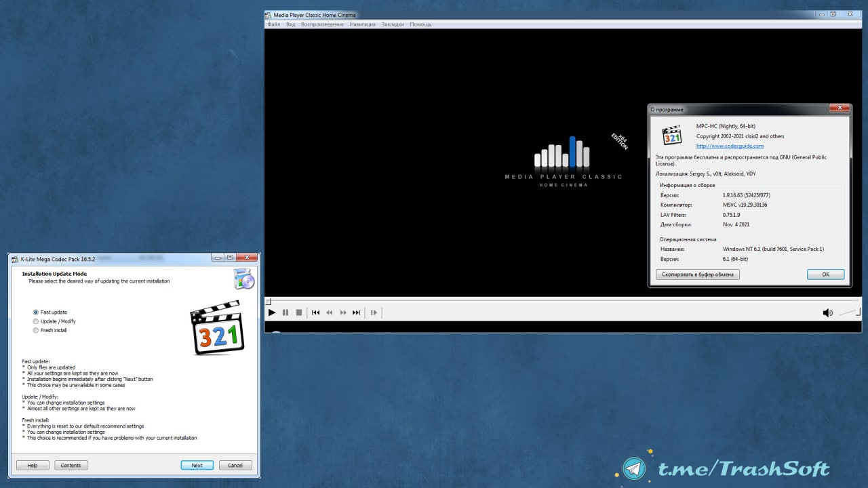The width and height of the screenshot is (868, 488).
Task: Click the compiler value MSVC v19.29.30136
Action: (745, 205)
